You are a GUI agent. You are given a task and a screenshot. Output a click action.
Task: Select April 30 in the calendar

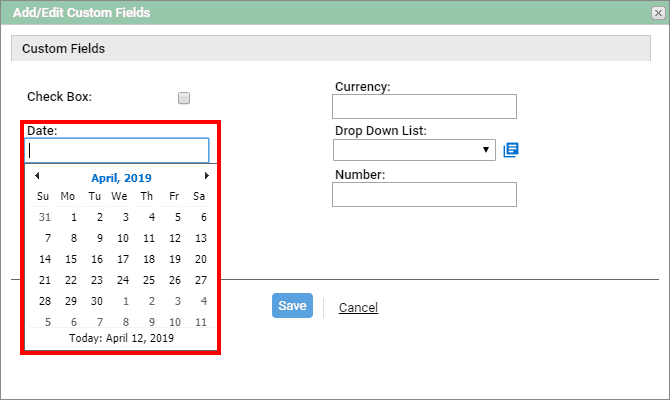pyautogui.click(x=97, y=301)
